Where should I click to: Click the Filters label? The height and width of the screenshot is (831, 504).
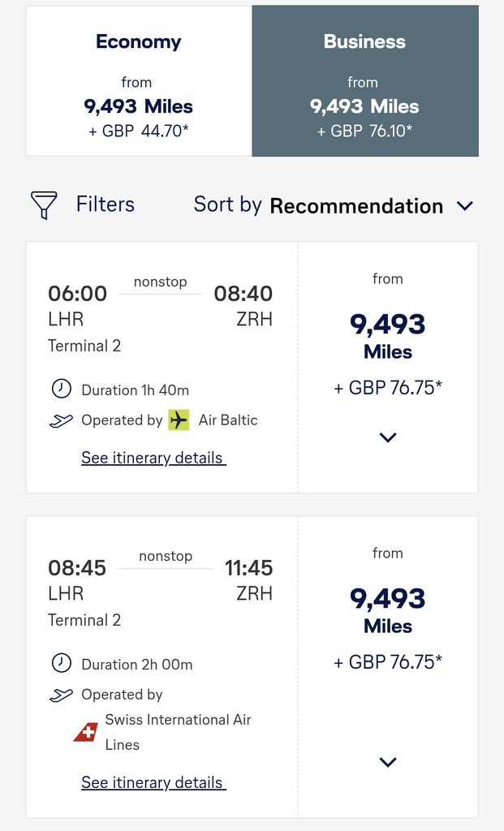[106, 204]
